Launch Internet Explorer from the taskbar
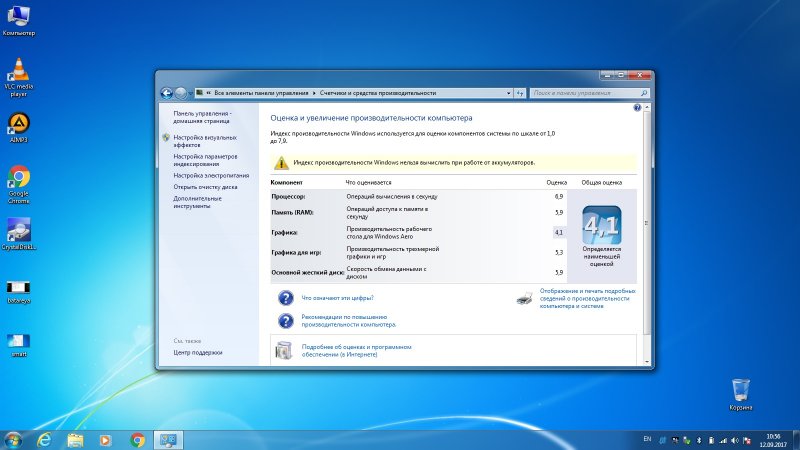This screenshot has width=800, height=450. point(44,439)
